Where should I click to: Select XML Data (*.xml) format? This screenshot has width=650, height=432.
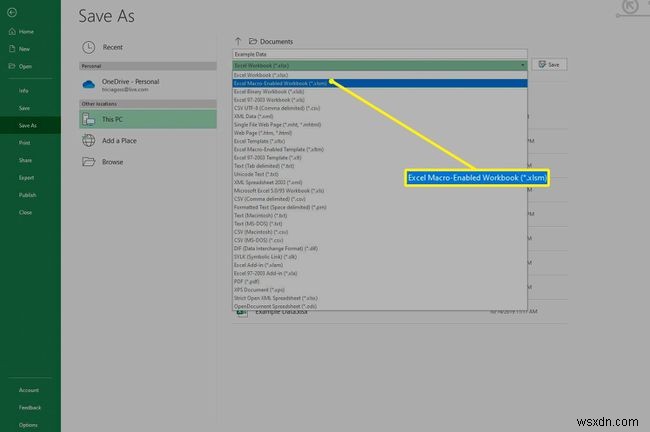pos(379,116)
